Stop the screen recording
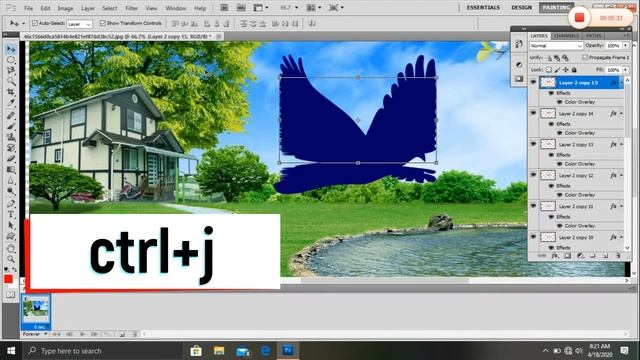Viewport: 640px width, 360px height. click(579, 18)
